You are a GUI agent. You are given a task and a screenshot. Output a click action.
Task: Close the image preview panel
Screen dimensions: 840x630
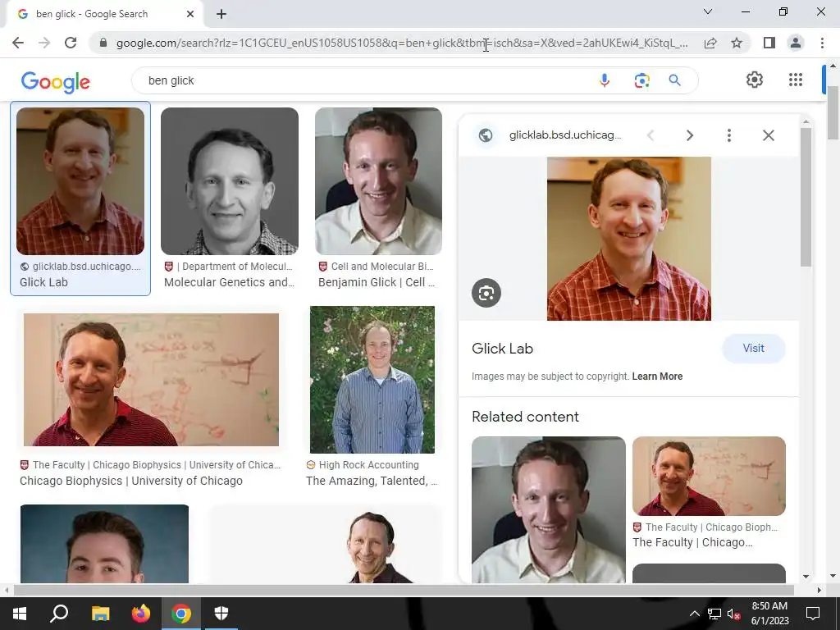pos(768,135)
